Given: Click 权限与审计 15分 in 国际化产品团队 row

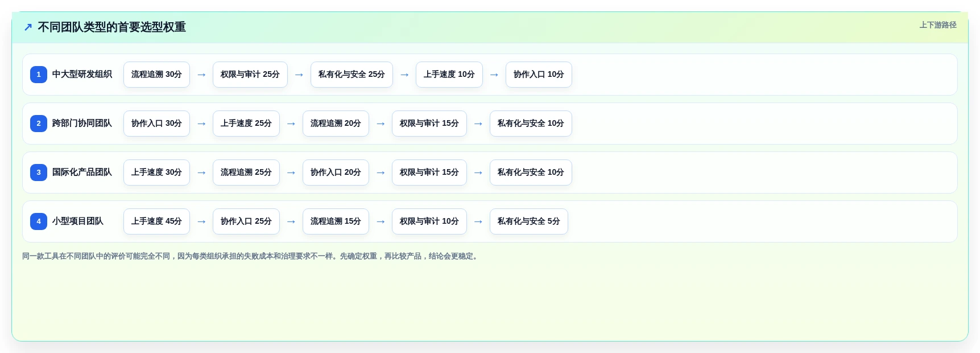Looking at the screenshot, I should [x=429, y=173].
